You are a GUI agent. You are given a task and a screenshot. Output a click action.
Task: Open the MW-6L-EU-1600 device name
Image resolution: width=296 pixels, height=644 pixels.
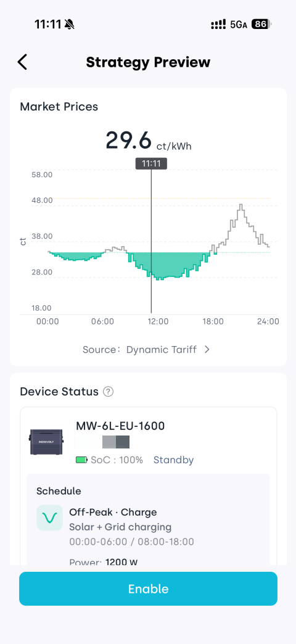pyautogui.click(x=120, y=426)
